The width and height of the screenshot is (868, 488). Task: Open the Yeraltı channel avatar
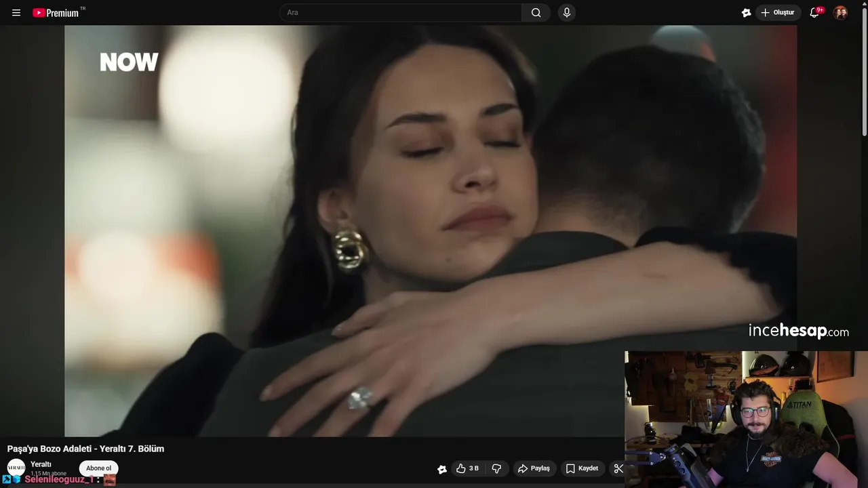pyautogui.click(x=16, y=468)
